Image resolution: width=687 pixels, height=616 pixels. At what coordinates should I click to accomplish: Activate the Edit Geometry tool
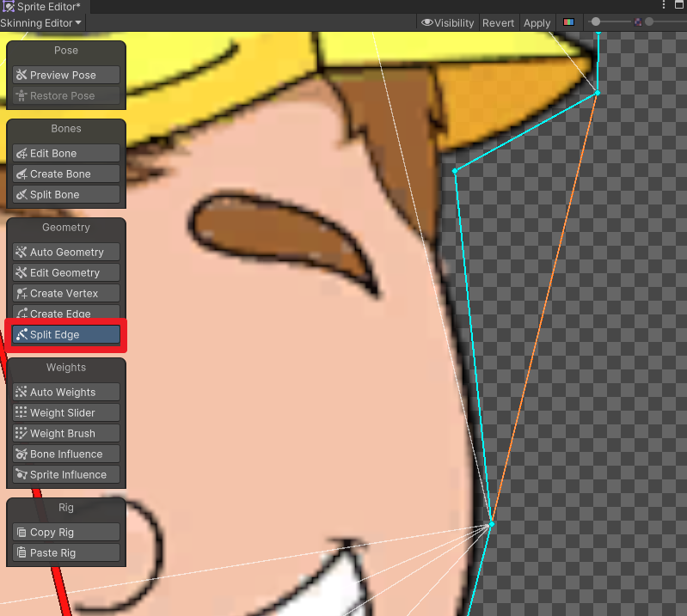pos(66,272)
